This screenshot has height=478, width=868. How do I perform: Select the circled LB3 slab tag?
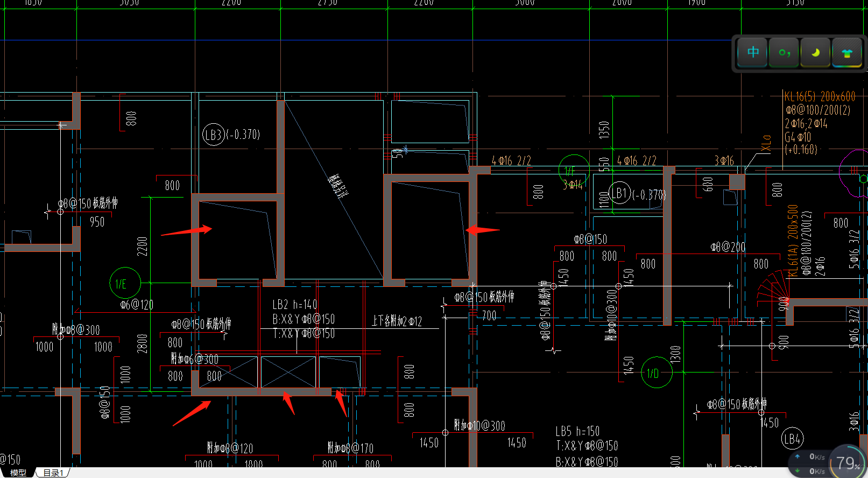coord(213,135)
